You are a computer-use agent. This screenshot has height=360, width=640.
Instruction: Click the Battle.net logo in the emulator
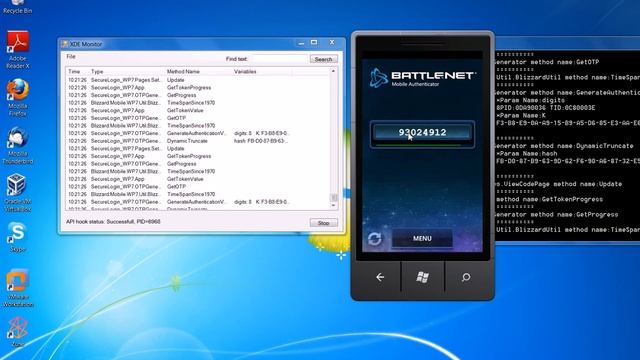[422, 78]
